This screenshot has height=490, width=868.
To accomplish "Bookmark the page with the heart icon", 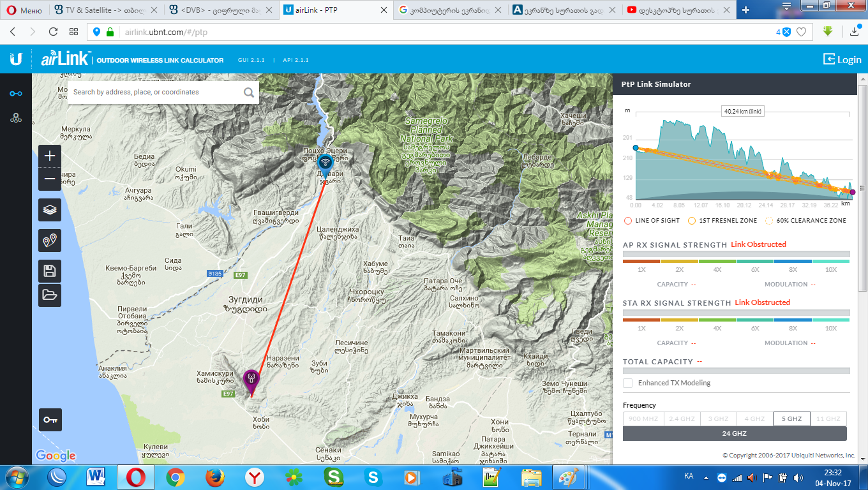I will coord(801,32).
